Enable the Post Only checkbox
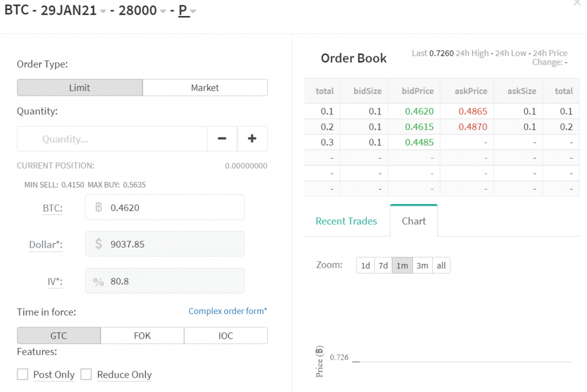This screenshot has width=587, height=392. click(x=22, y=374)
